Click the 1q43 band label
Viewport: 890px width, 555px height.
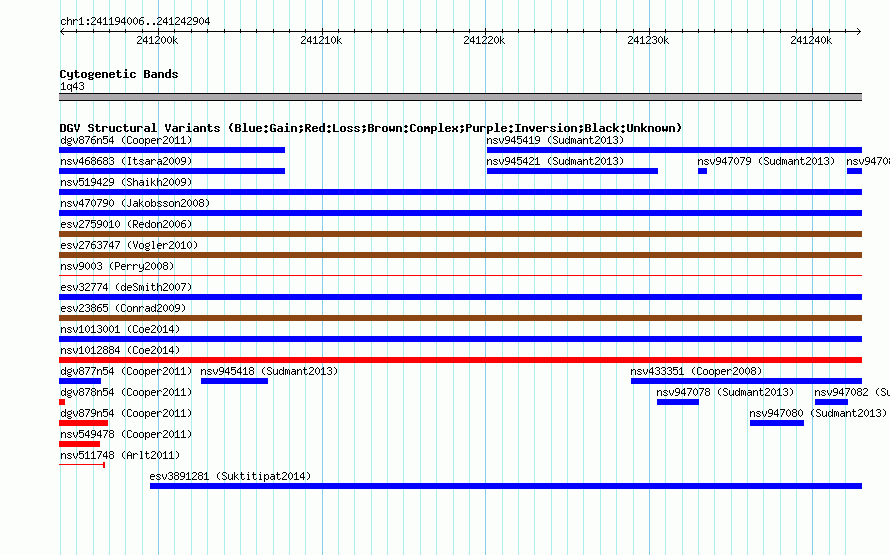click(x=72, y=86)
